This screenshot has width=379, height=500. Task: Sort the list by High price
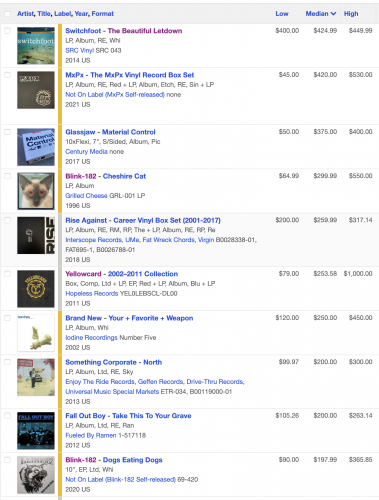[x=351, y=14]
